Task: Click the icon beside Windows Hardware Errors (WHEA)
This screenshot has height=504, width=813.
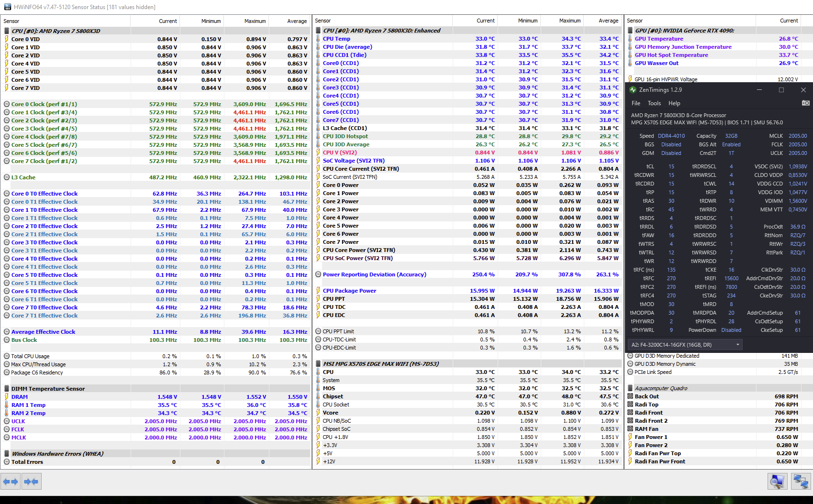Action: 7,454
